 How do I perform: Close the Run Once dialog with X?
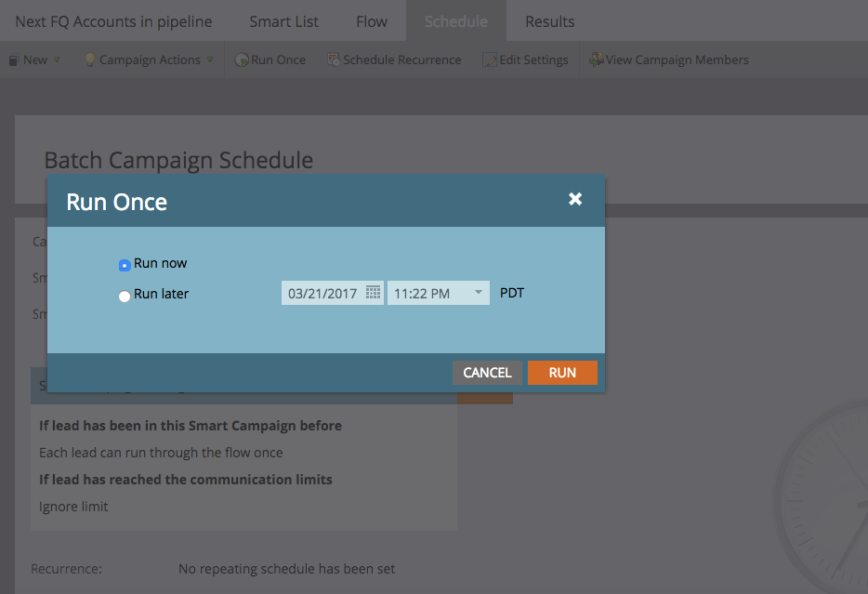[x=575, y=199]
